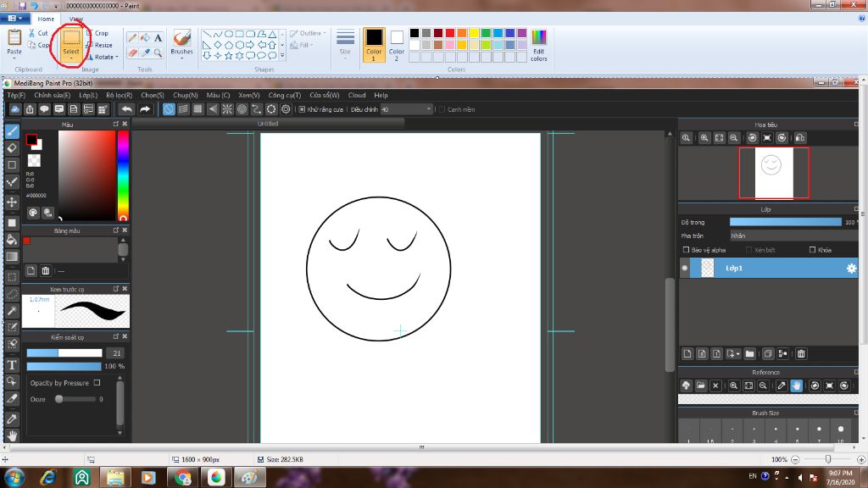Open the Bộ lọc(R) menu

pyautogui.click(x=119, y=95)
